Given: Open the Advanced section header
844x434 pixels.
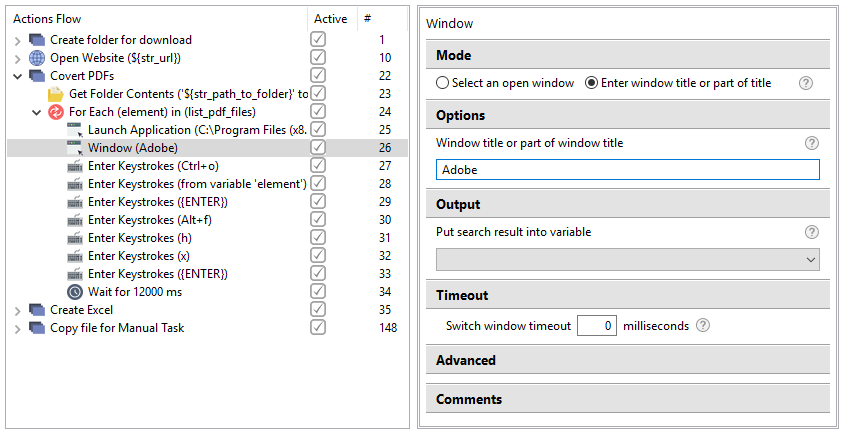Looking at the screenshot, I should point(628,360).
